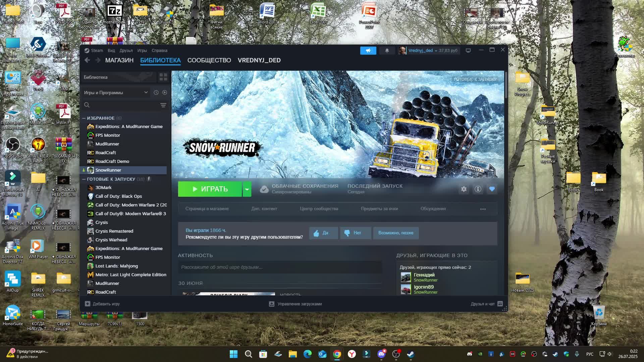The image size is (644, 362).
Task: Click the grid view icon above library
Action: 163,77
